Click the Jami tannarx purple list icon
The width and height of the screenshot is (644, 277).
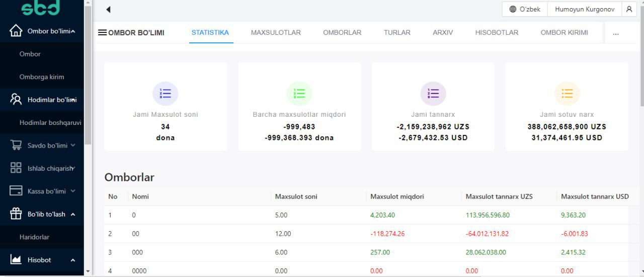coord(433,94)
